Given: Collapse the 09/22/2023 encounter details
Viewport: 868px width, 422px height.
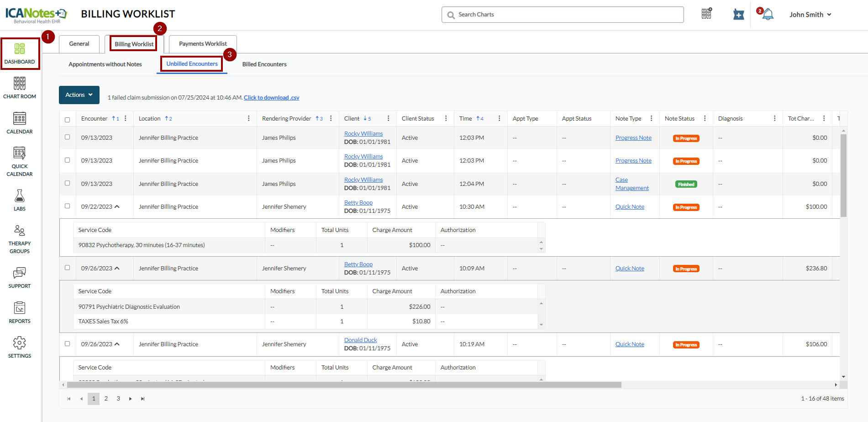Looking at the screenshot, I should point(117,207).
